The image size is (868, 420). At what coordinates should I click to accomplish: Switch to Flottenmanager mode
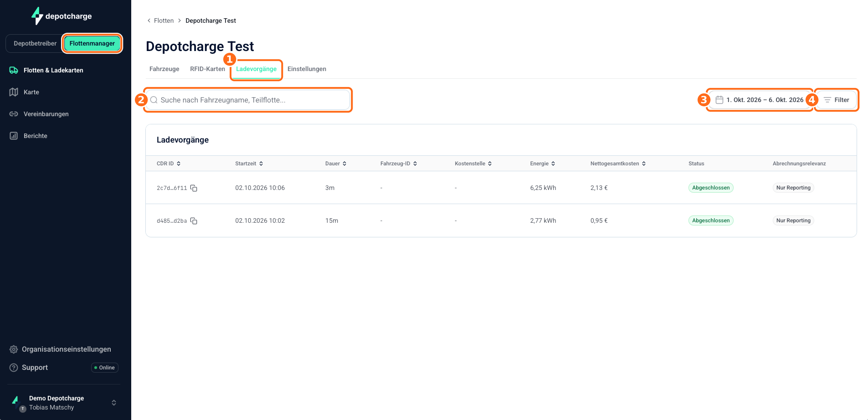click(92, 43)
